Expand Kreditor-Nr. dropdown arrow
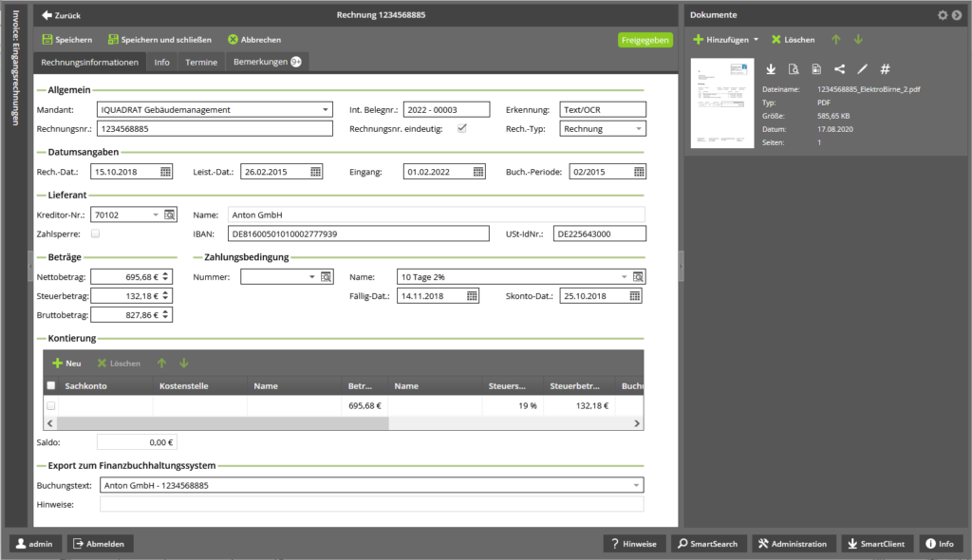Image resolution: width=972 pixels, height=560 pixels. pos(156,215)
